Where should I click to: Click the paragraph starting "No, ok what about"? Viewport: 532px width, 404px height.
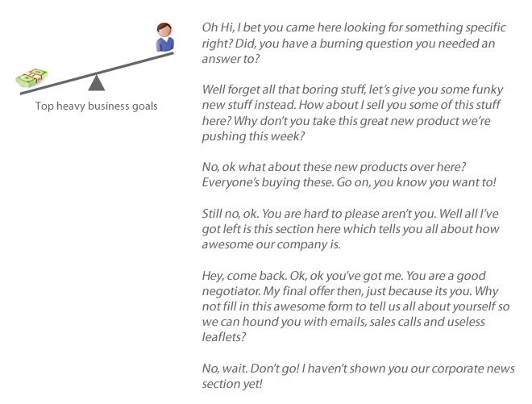click(x=349, y=174)
